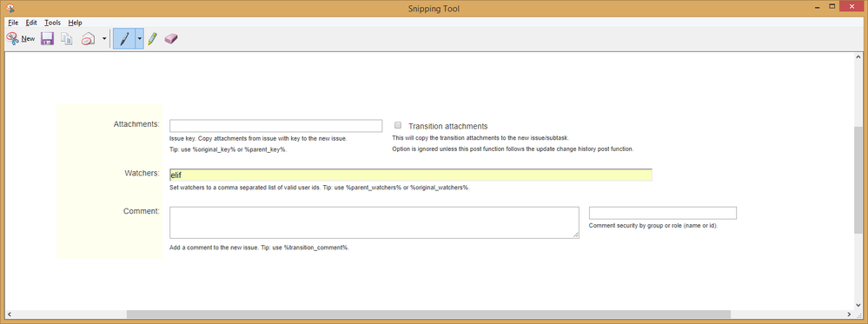868x324 pixels.
Task: Click the 'Transition attachments' label text
Action: 447,126
